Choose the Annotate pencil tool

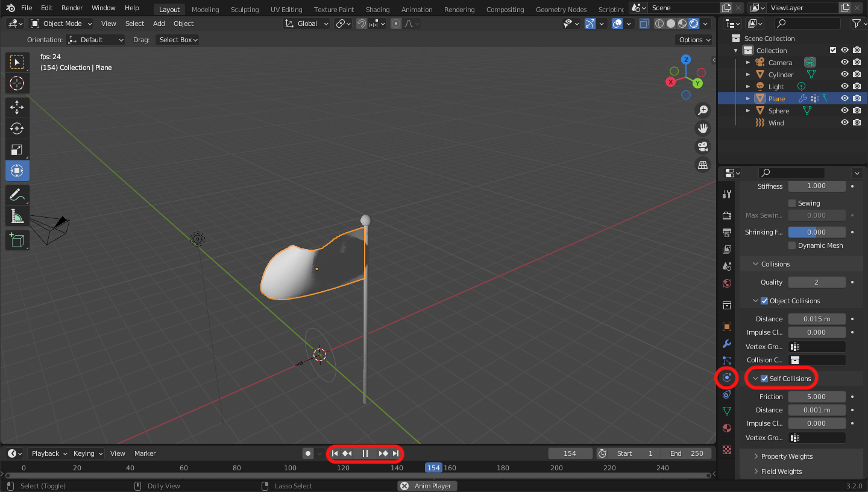point(17,195)
